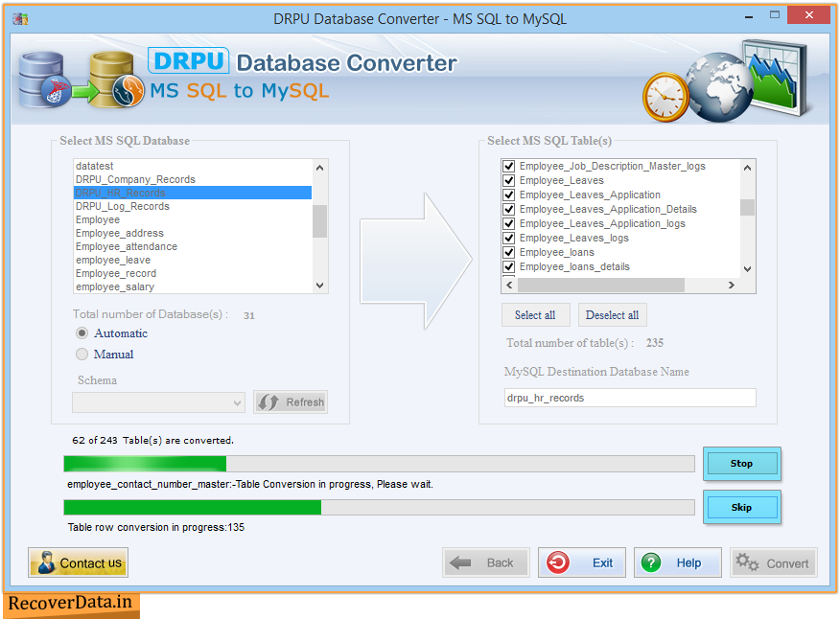Click the MySQL gold database icon
The width and height of the screenshot is (840, 619).
117,80
